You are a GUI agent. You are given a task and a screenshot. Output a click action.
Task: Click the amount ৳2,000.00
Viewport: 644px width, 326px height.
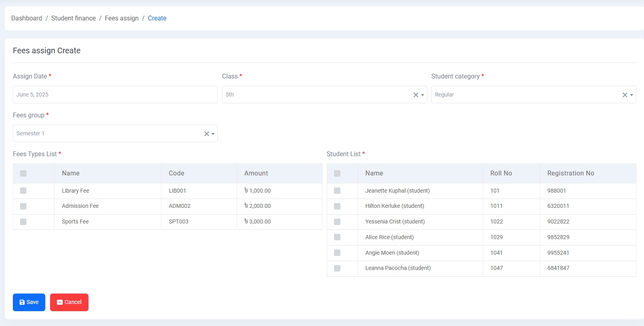(x=258, y=206)
